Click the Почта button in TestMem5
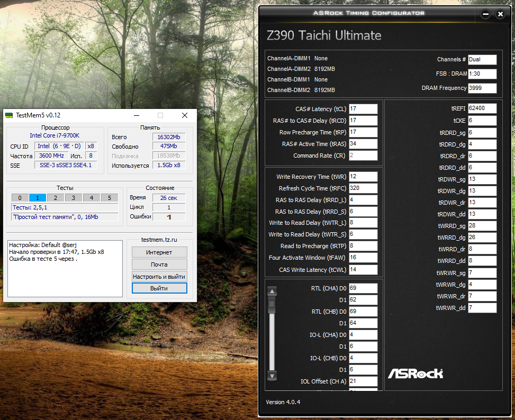The width and height of the screenshot is (515, 420). pos(159,264)
